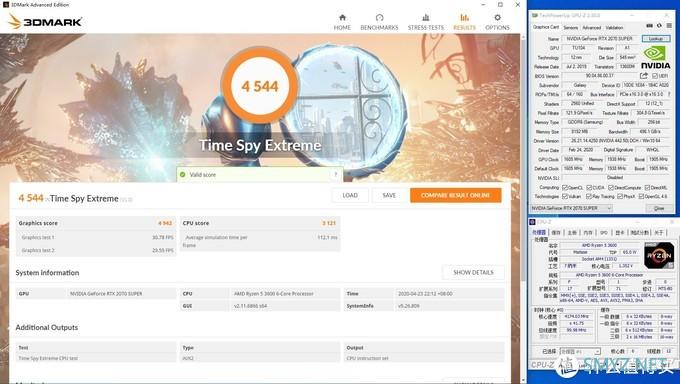Switch to GPU-Z Validation tab
The width and height of the screenshot is (680, 384).
pyautogui.click(x=614, y=27)
